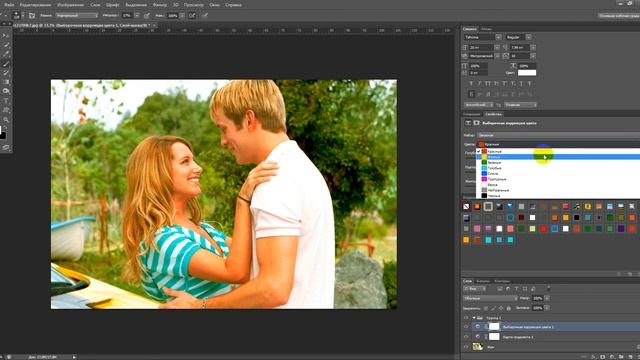Click the text color swatch in Character panel
Screen dimensions: 640x360
[x=527, y=73]
